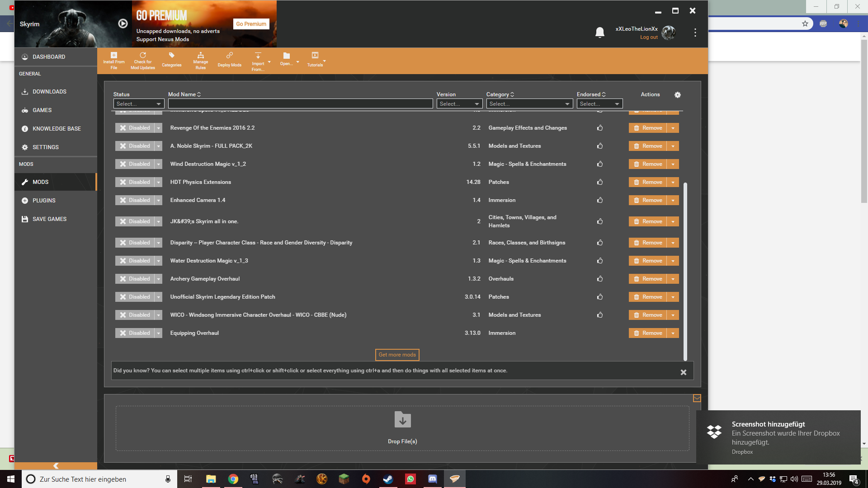
Task: Open Category filter dropdown
Action: pyautogui.click(x=529, y=104)
